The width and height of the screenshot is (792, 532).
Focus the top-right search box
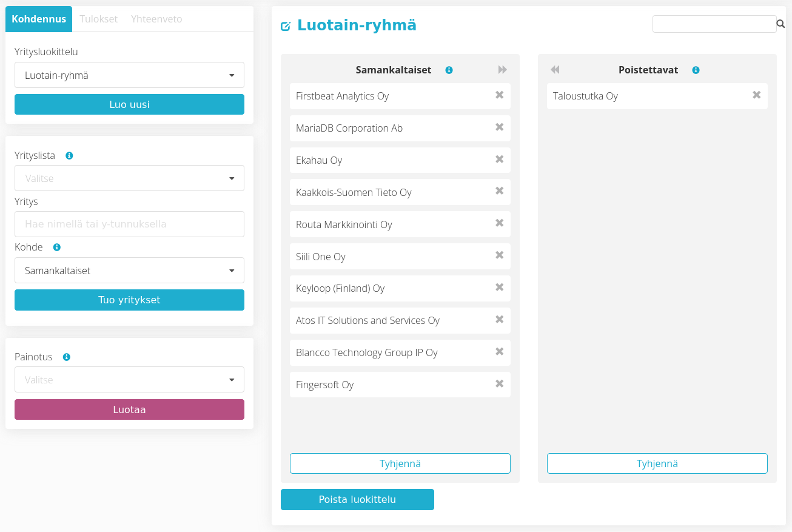[x=714, y=24]
